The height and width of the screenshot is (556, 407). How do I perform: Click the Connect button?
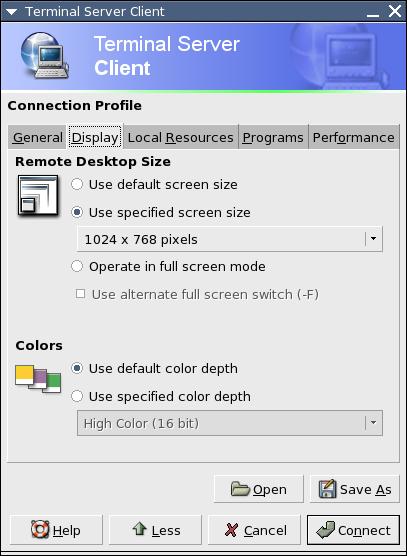point(353,530)
